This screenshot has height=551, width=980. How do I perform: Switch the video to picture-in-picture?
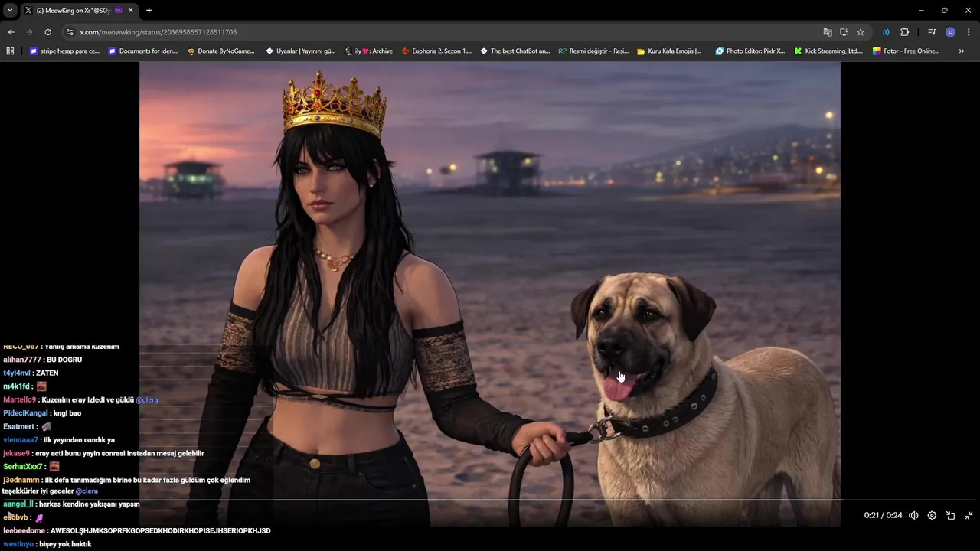click(x=950, y=516)
